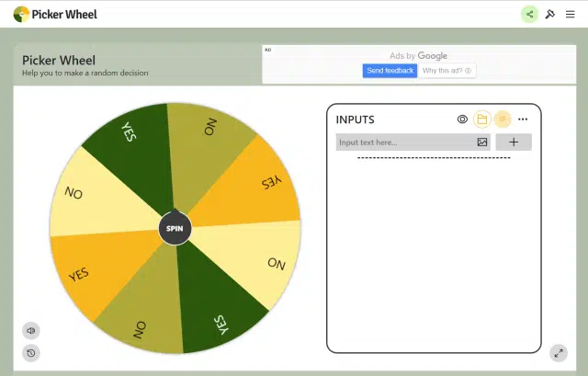588x376 pixels.
Task: Toggle the list view icon in Inputs
Action: coord(503,120)
